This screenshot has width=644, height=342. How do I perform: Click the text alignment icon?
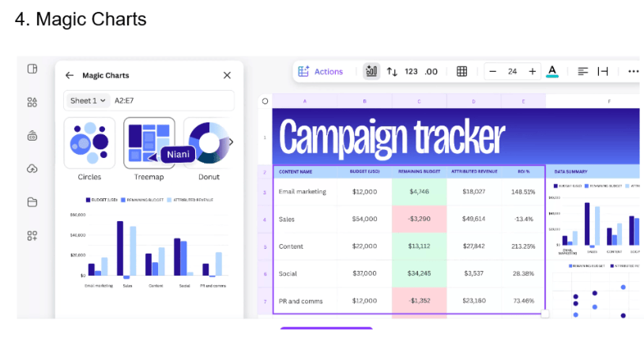tap(583, 71)
